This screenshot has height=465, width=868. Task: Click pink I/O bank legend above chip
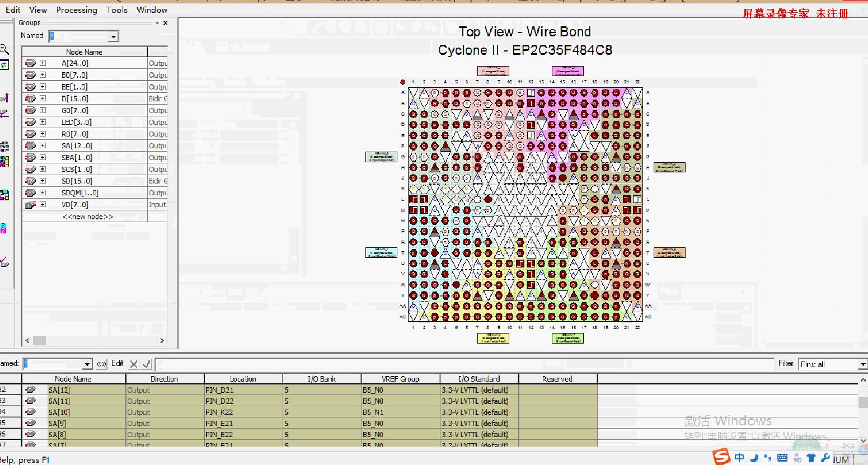click(x=493, y=71)
